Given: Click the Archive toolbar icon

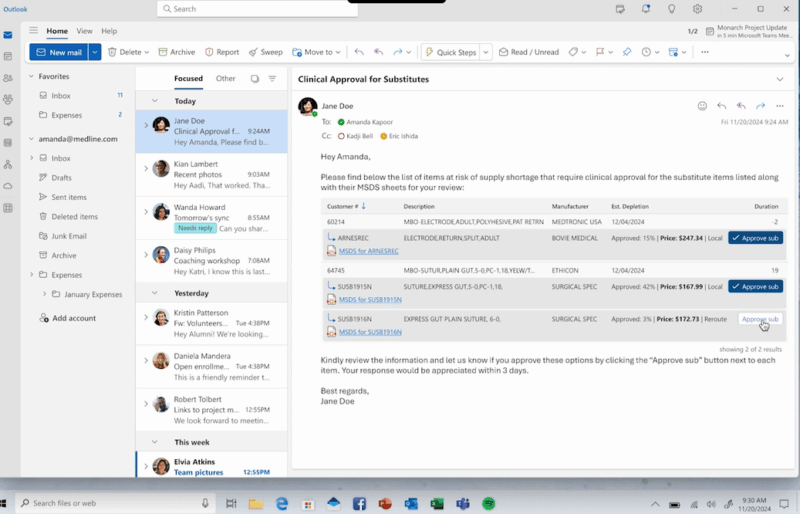Looking at the screenshot, I should click(x=163, y=52).
